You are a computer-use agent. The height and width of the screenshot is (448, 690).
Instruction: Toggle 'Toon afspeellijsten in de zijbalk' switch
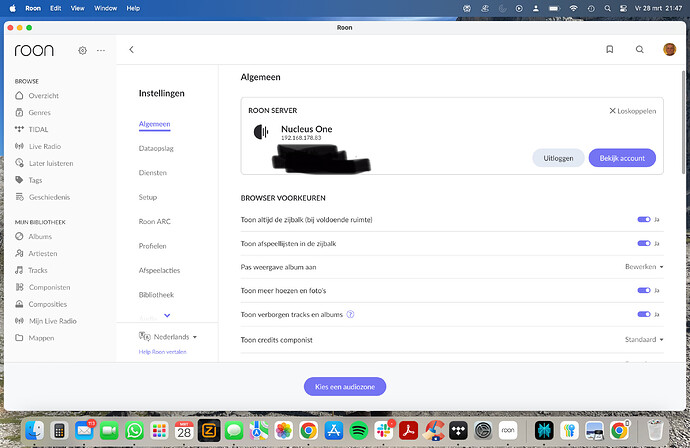pos(644,243)
